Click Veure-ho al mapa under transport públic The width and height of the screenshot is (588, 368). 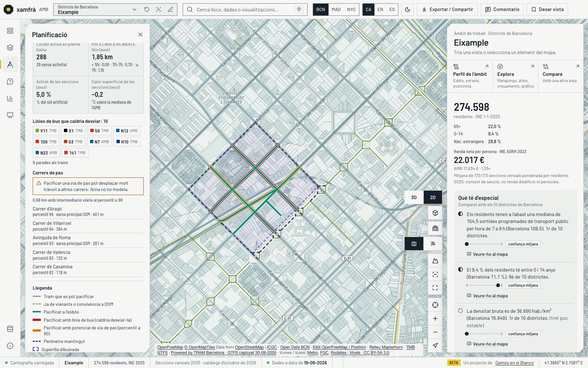point(487,254)
